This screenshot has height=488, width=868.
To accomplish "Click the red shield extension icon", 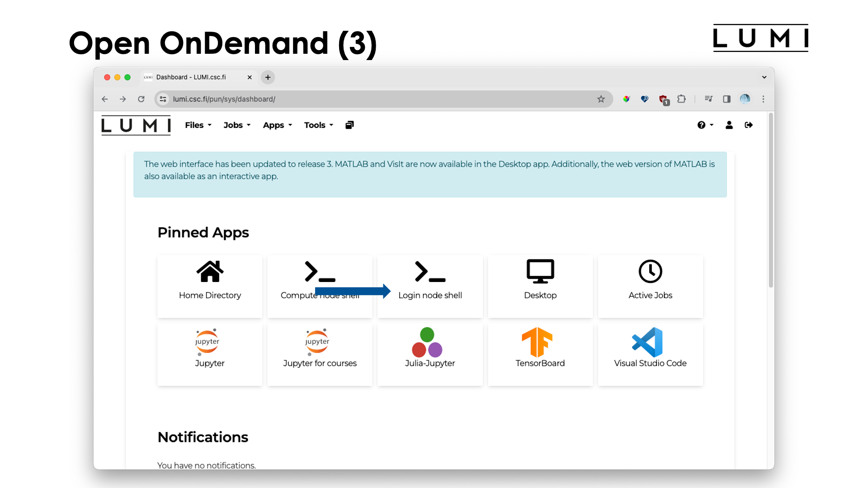I will click(x=663, y=99).
